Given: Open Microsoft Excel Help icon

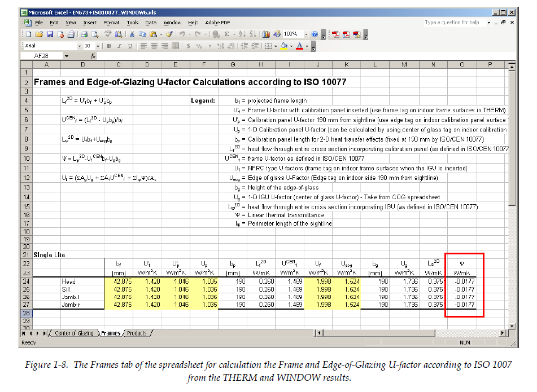Looking at the screenshot, I should (315, 34).
